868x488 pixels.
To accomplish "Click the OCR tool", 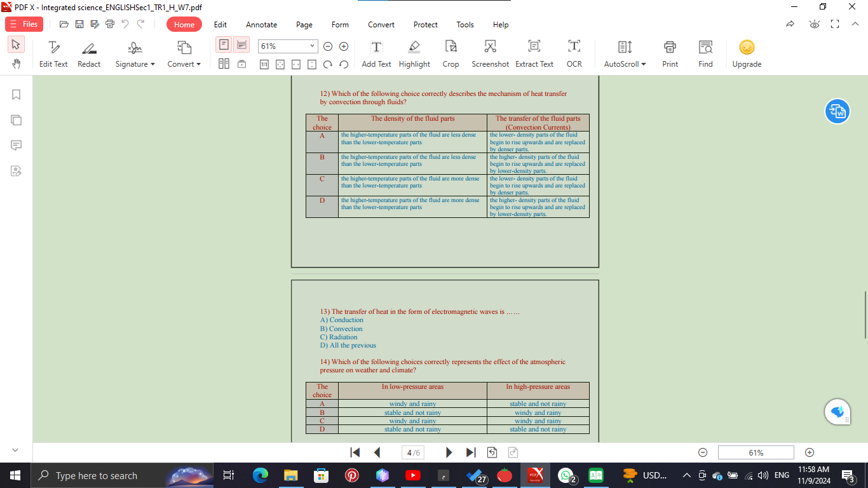I will click(574, 54).
